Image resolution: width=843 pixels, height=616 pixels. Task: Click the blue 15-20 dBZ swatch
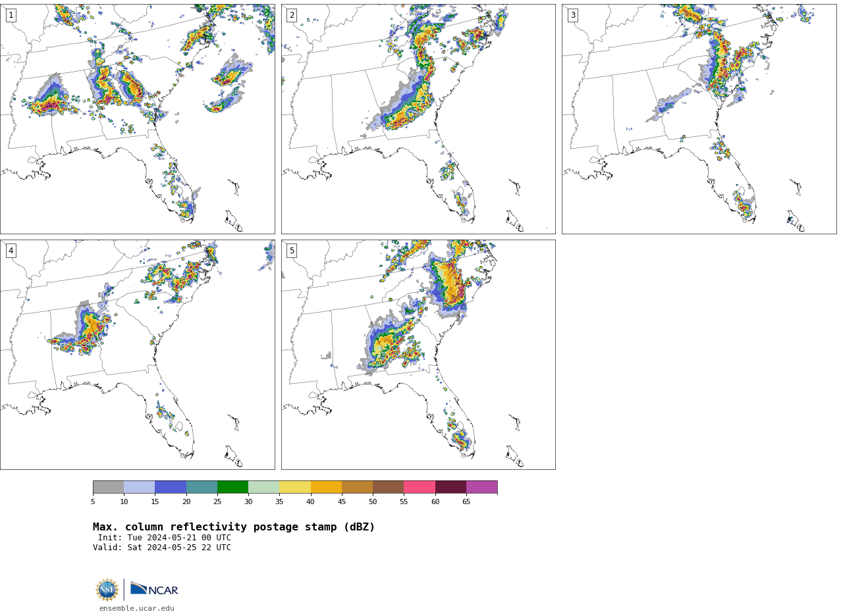click(171, 487)
